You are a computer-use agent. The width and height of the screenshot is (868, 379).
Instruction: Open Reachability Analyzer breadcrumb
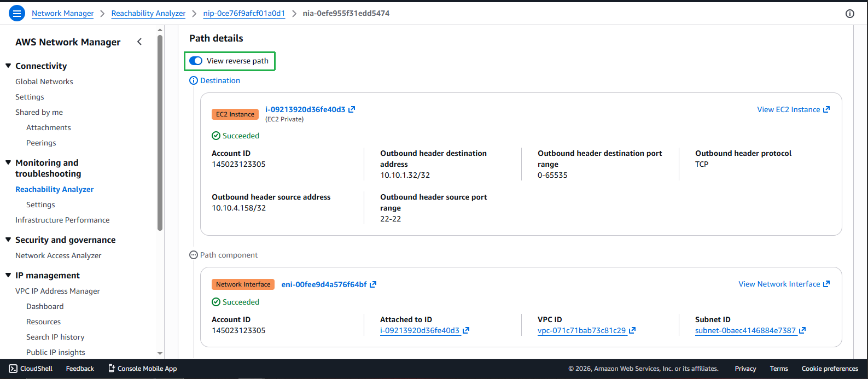click(148, 13)
